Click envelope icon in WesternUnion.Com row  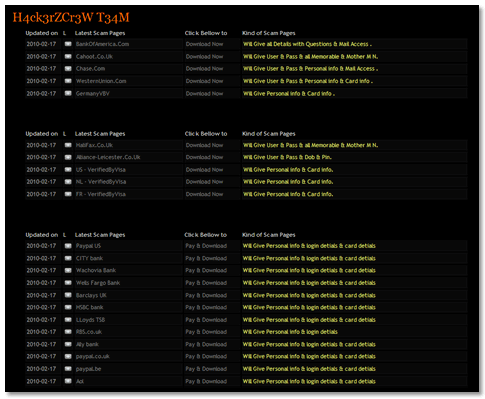pos(68,81)
